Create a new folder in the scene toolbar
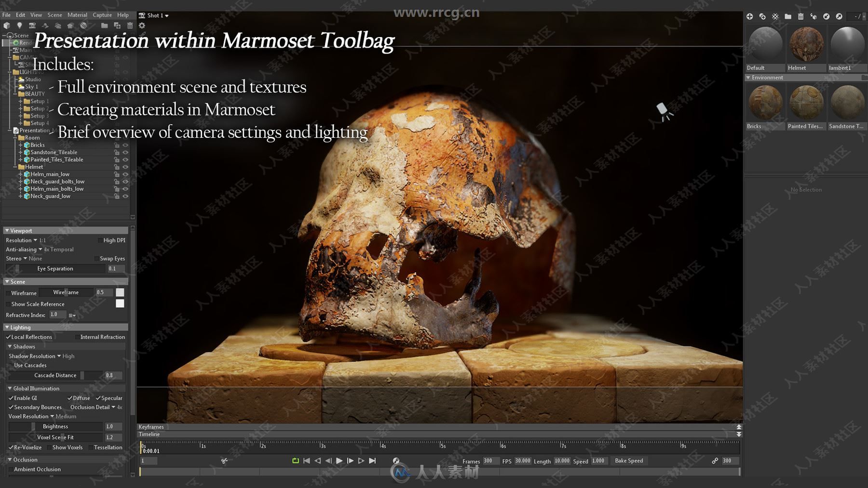 (x=104, y=26)
